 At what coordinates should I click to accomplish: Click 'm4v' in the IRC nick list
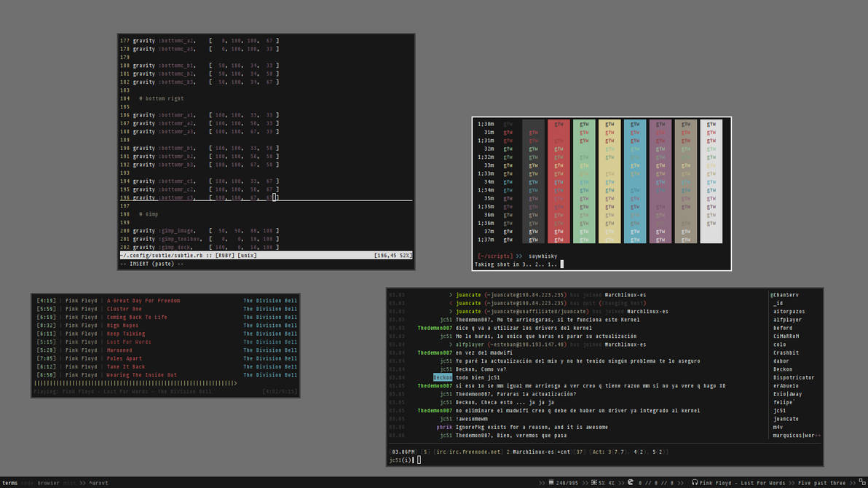click(778, 428)
